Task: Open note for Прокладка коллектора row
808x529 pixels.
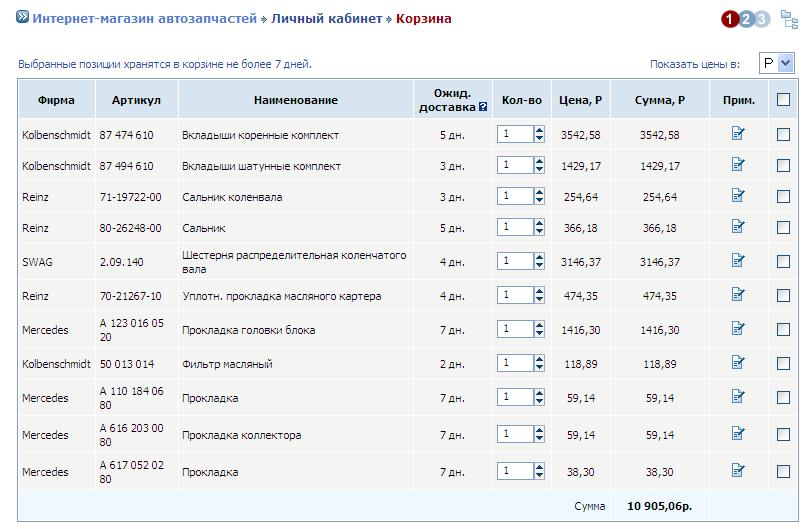Action: click(x=738, y=434)
